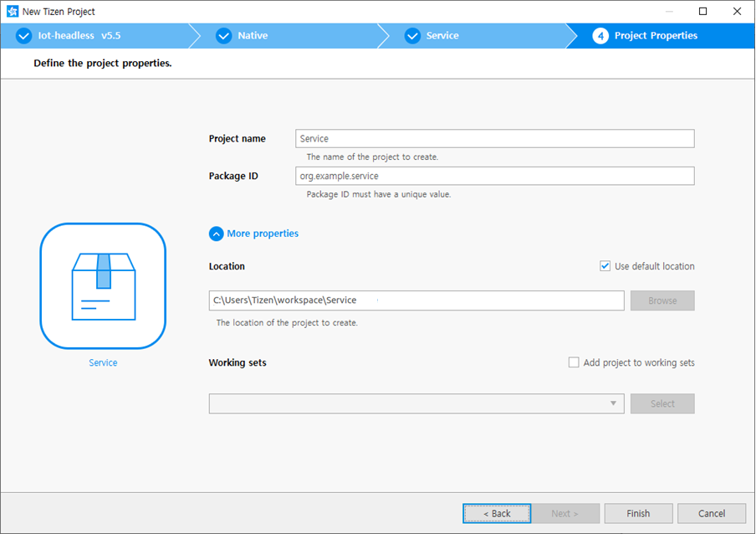
Task: Click the Service label under the package icon
Action: (103, 363)
